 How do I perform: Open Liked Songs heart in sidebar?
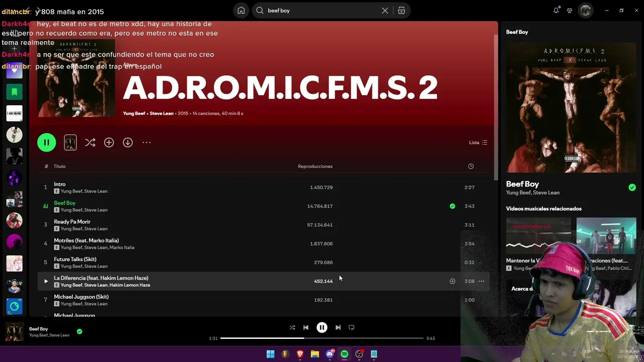point(14,70)
